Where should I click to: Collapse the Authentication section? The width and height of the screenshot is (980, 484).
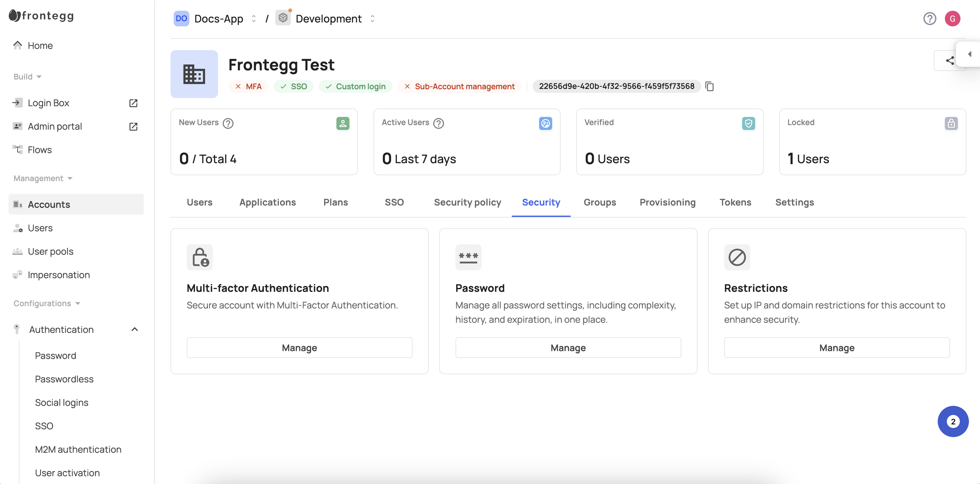point(134,329)
